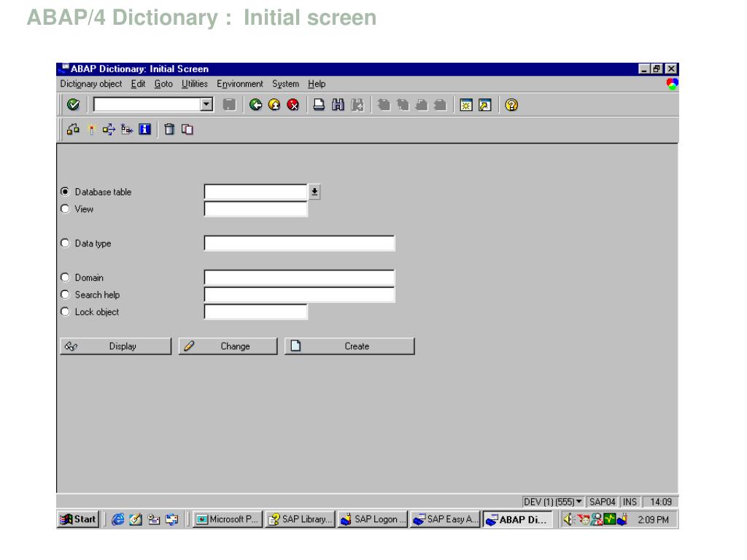Click the INS insert mode indicator

pos(630,502)
